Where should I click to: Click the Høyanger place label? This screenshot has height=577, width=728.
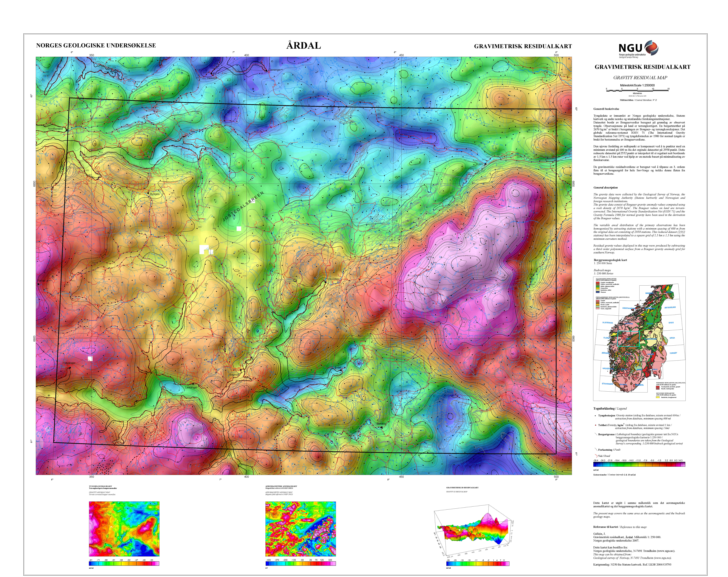pyautogui.click(x=70, y=363)
